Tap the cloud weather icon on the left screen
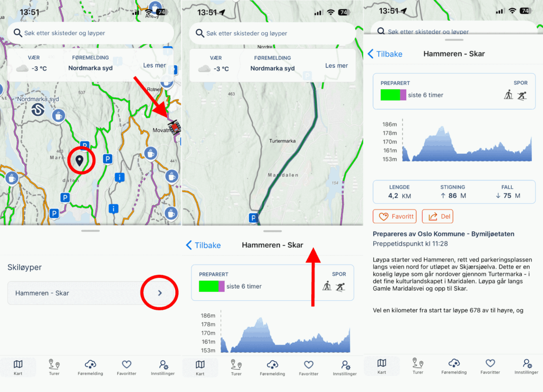Viewport: 543px width, 392px height. click(x=22, y=68)
